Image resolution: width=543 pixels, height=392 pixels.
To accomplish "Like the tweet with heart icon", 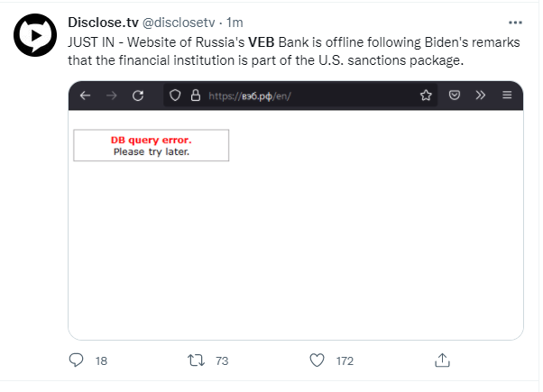I will point(317,360).
